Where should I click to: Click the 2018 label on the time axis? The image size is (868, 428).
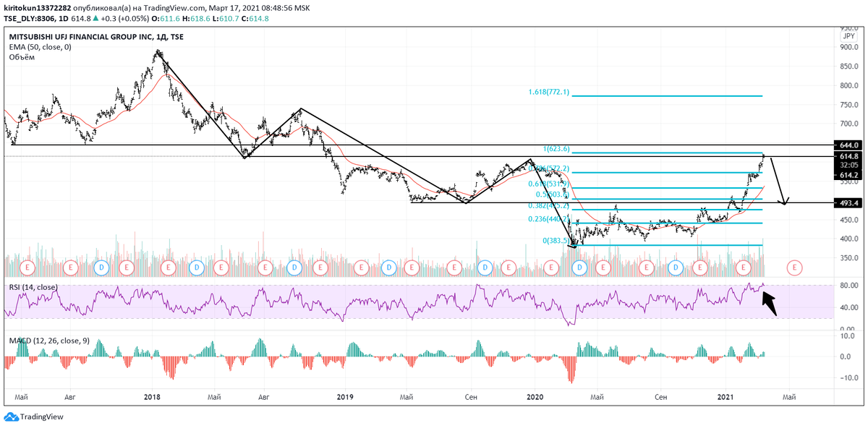(x=153, y=397)
